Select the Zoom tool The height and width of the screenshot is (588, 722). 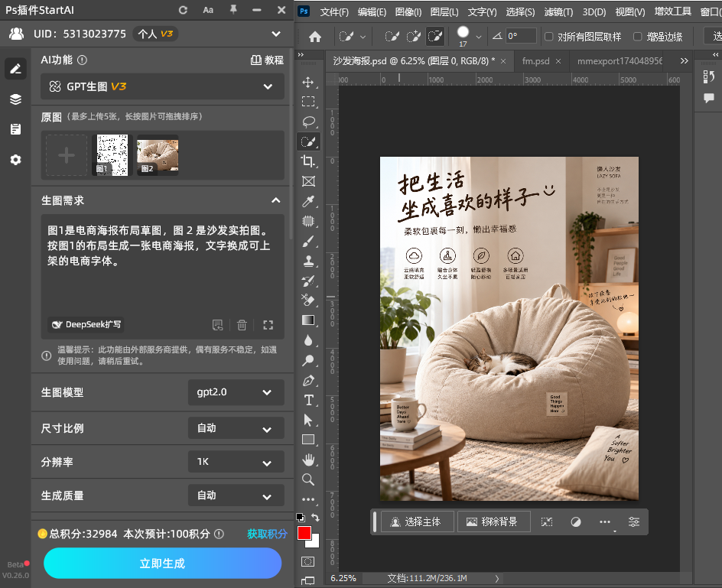[308, 479]
